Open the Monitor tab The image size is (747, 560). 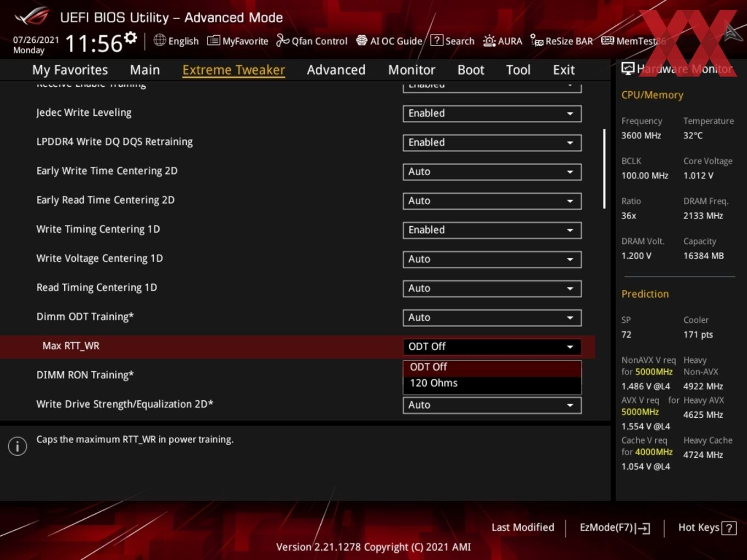point(411,70)
